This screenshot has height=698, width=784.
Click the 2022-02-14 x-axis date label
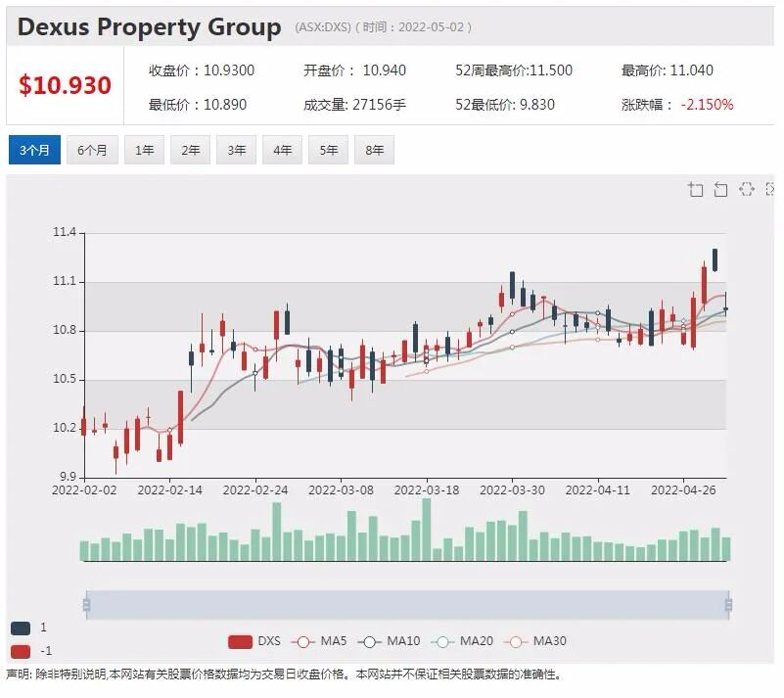(170, 490)
